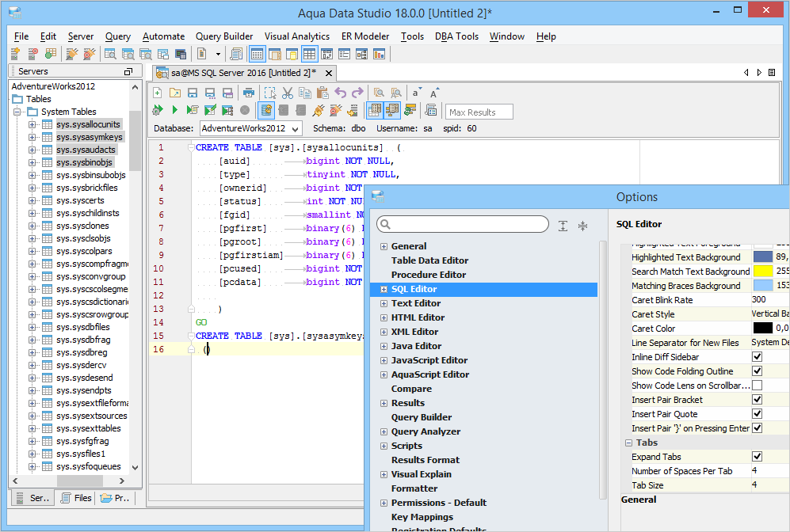Enable Show Code Lens on Scrollbar checkbox
790x532 pixels.
click(x=757, y=386)
